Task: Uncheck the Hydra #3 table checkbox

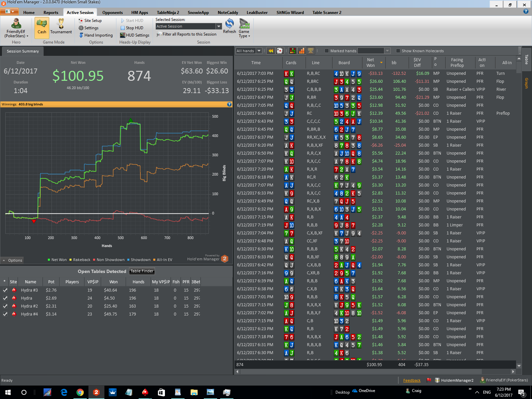Action: [x=5, y=290]
